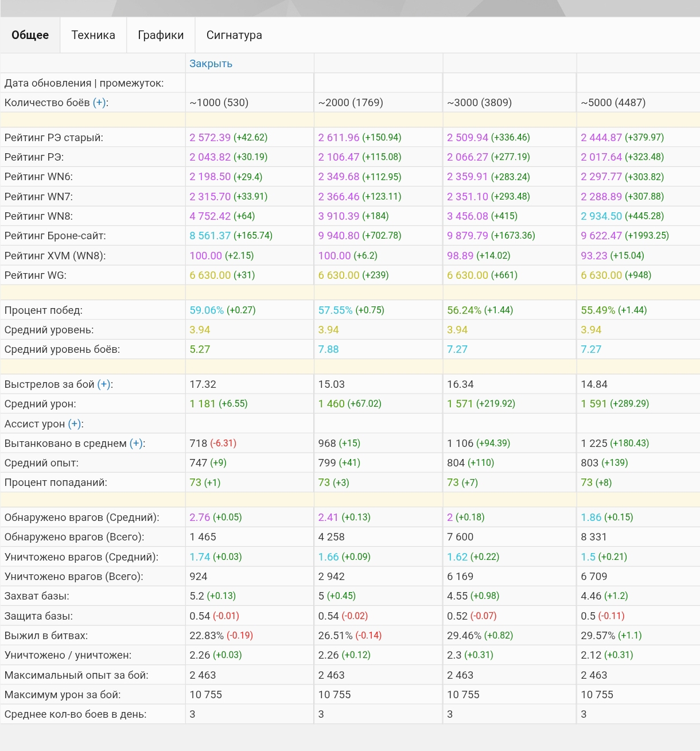
Task: Click the Рейтинг XVM (WN8) row label
Action: [x=55, y=256]
